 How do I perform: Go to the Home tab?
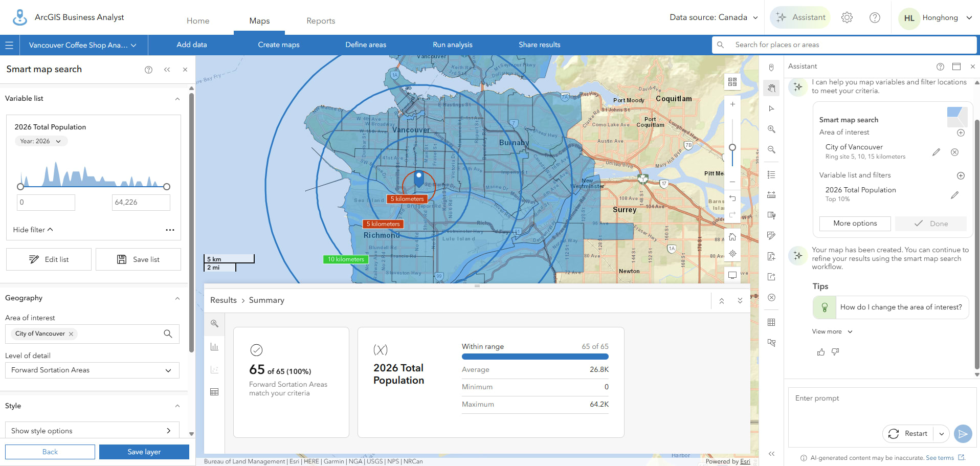[198, 20]
